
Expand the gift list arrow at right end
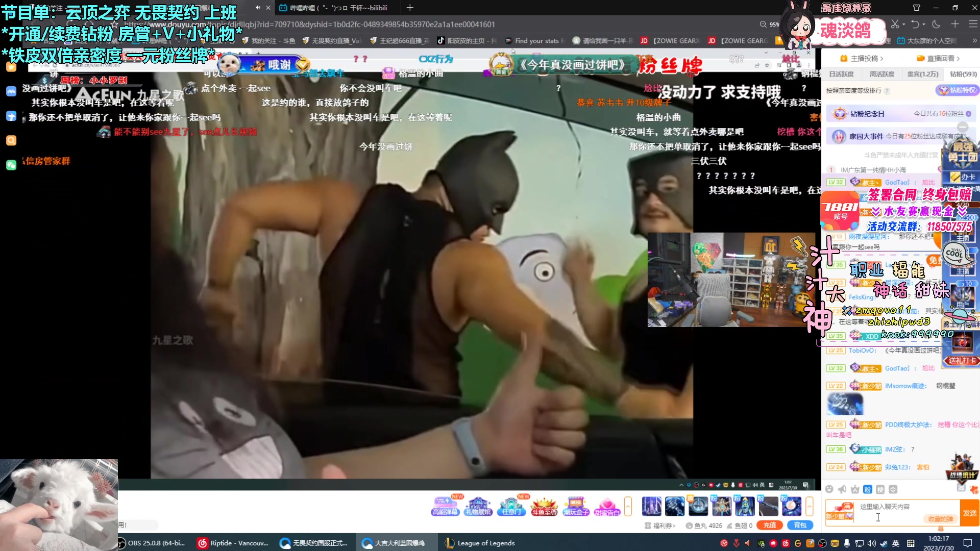[x=810, y=506]
